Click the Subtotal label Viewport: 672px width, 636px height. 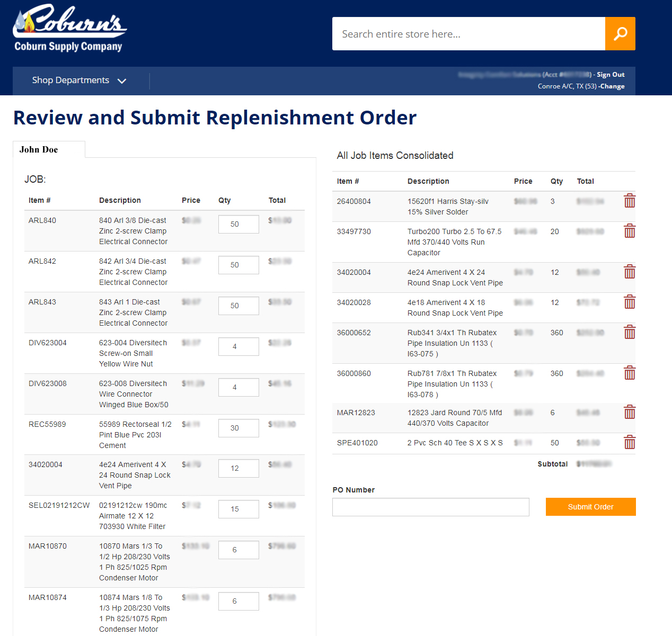pos(552,464)
